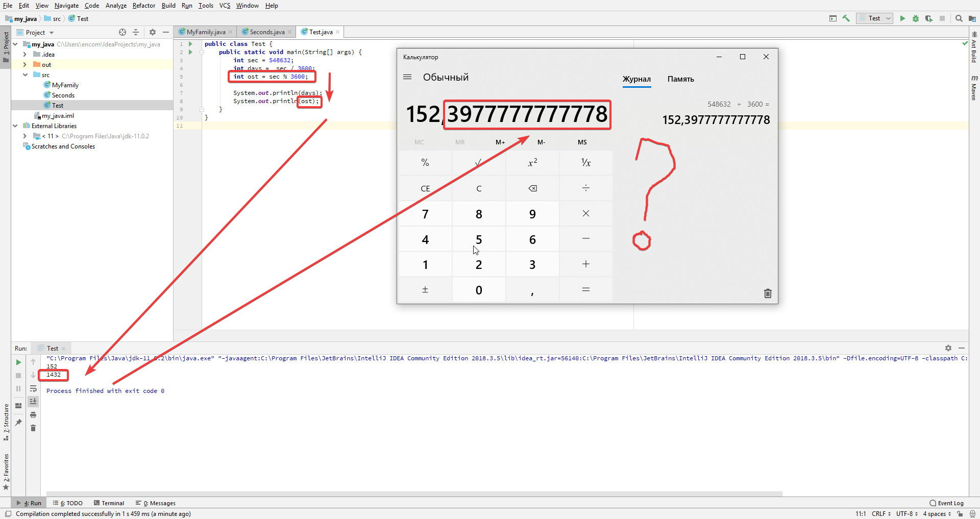Open calculator hamburger navigation menu
Viewport: 980px width, 519px height.
[407, 77]
